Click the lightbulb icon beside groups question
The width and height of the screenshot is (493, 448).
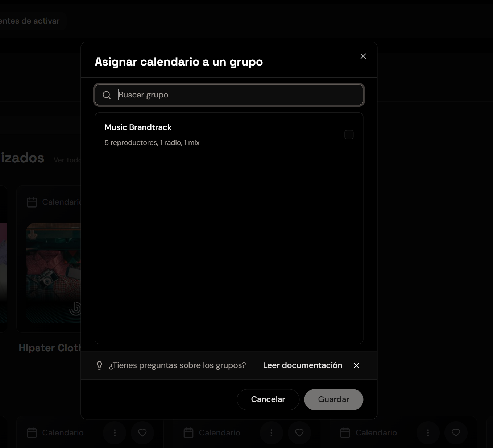click(99, 365)
